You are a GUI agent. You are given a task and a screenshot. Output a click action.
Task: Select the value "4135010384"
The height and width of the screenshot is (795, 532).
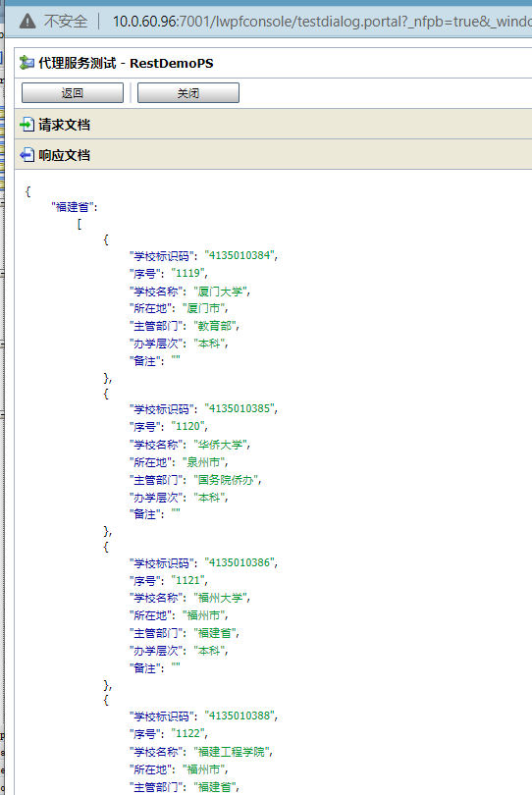pos(239,255)
